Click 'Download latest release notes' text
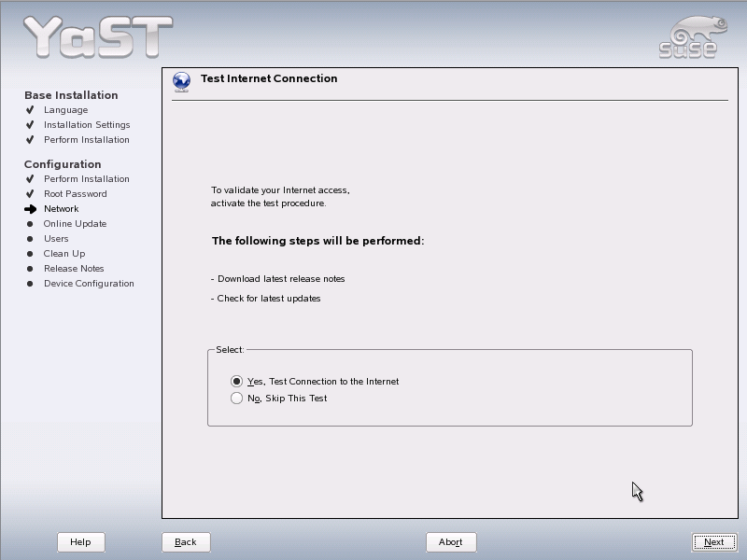This screenshot has height=560, width=747. 281,279
